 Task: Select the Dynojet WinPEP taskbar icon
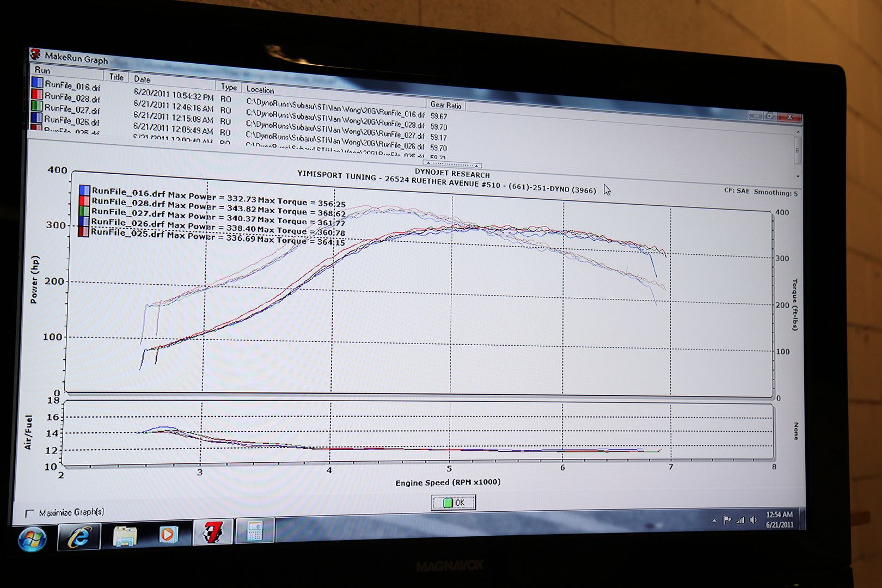point(213,532)
